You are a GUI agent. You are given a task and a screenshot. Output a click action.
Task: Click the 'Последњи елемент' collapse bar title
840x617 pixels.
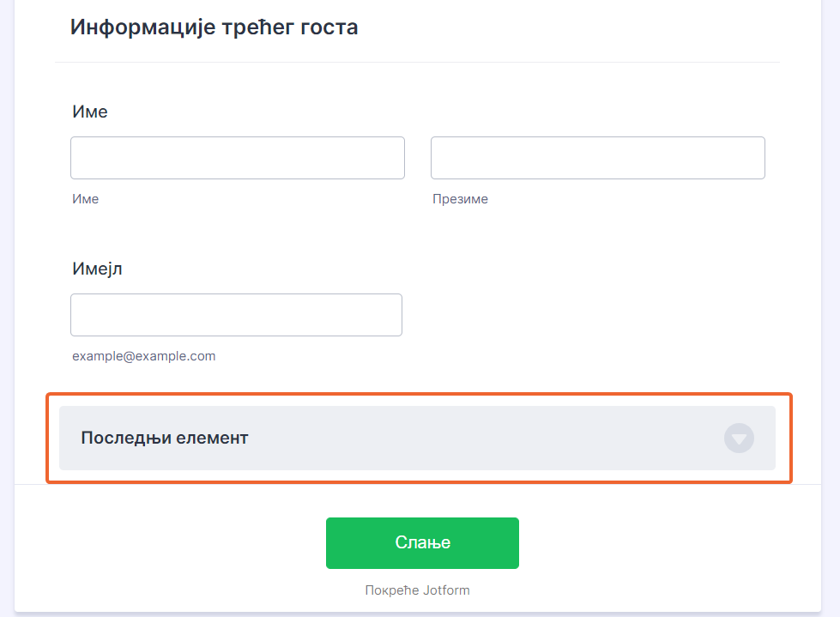[165, 438]
